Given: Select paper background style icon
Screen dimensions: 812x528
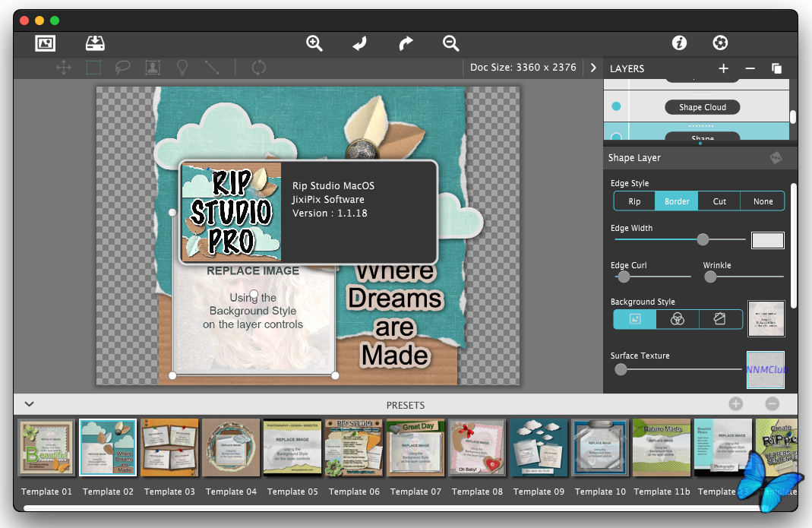Looking at the screenshot, I should [x=720, y=319].
